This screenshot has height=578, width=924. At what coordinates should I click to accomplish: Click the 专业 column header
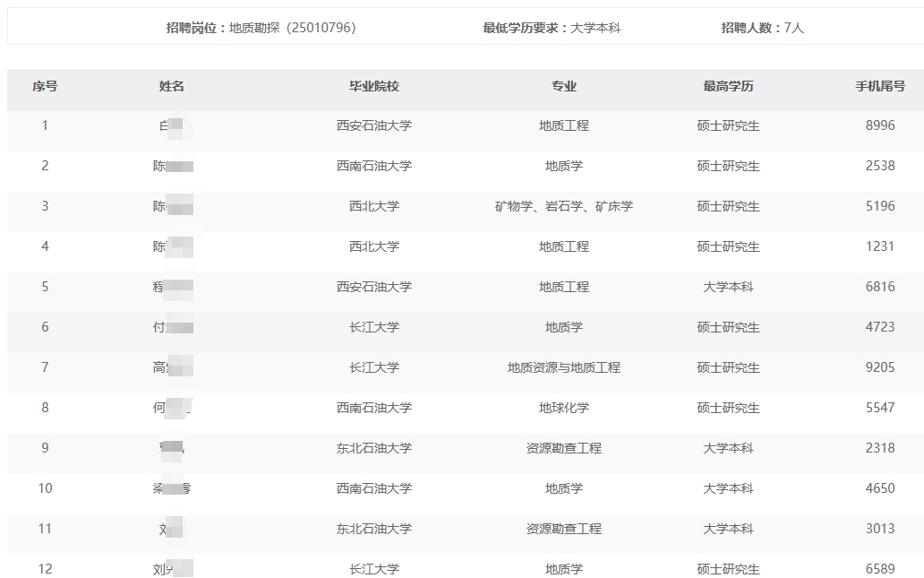click(564, 87)
